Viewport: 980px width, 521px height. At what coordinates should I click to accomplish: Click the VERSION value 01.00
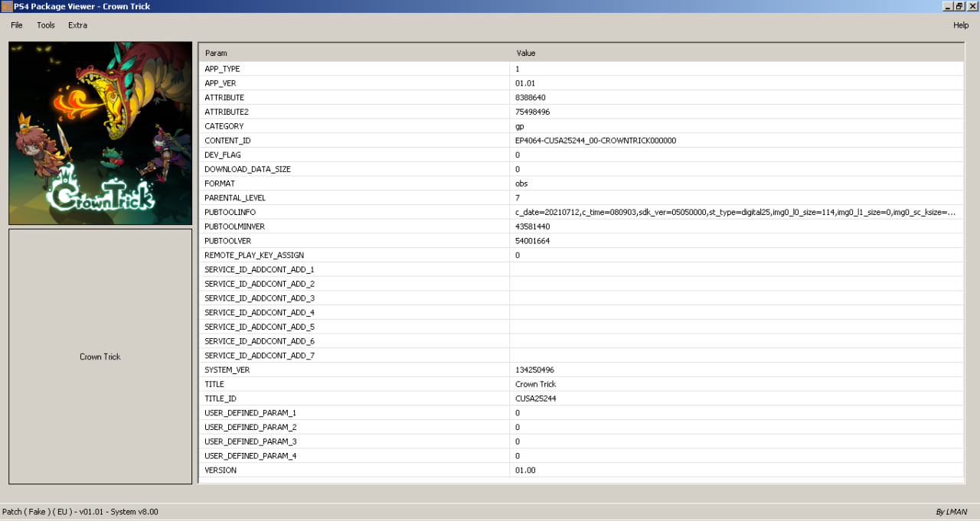525,471
